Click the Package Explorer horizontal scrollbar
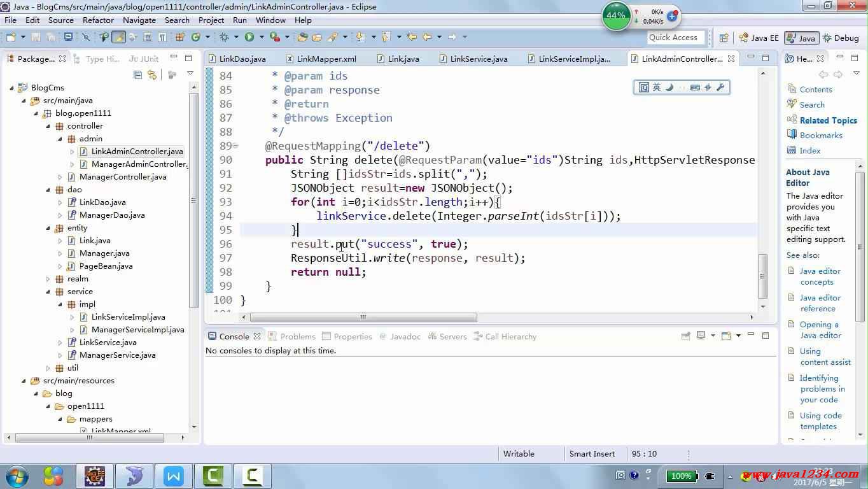Screen dimensions: 868x489 coord(90,437)
